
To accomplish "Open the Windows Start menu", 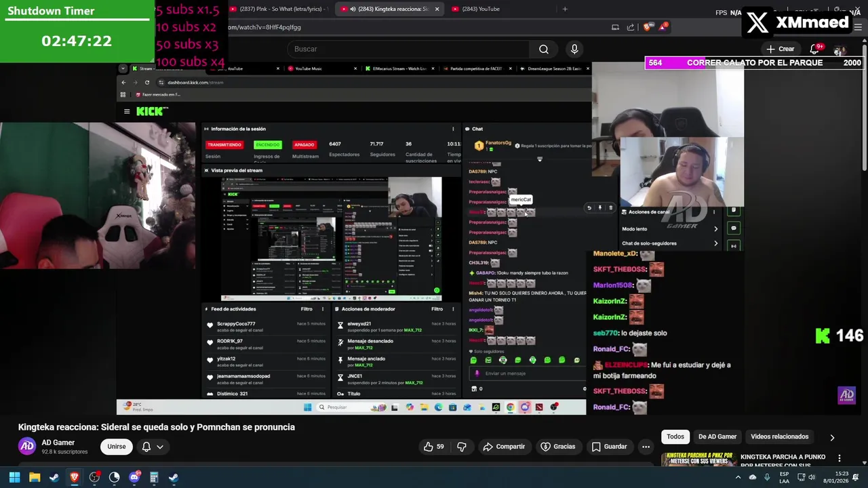I will click(x=14, y=477).
